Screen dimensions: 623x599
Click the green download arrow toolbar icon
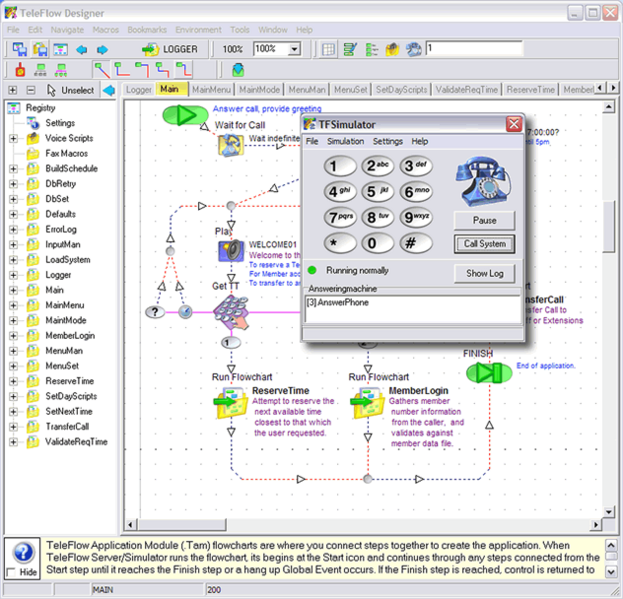click(238, 70)
